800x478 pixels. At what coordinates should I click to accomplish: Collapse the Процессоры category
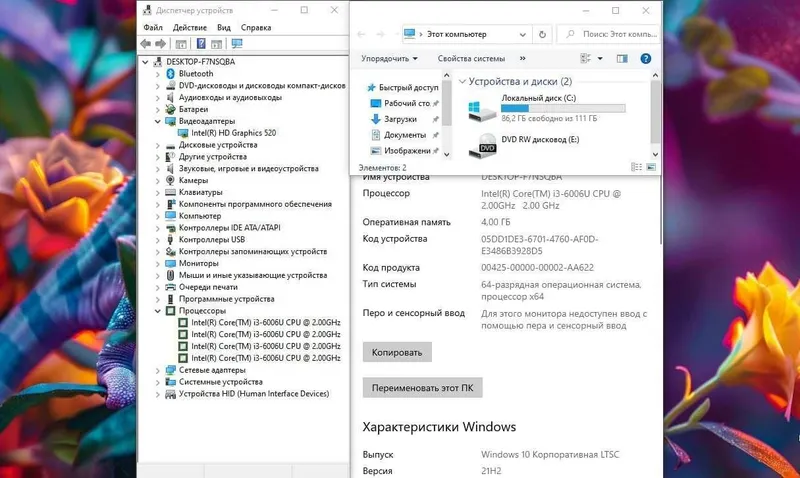coord(158,311)
